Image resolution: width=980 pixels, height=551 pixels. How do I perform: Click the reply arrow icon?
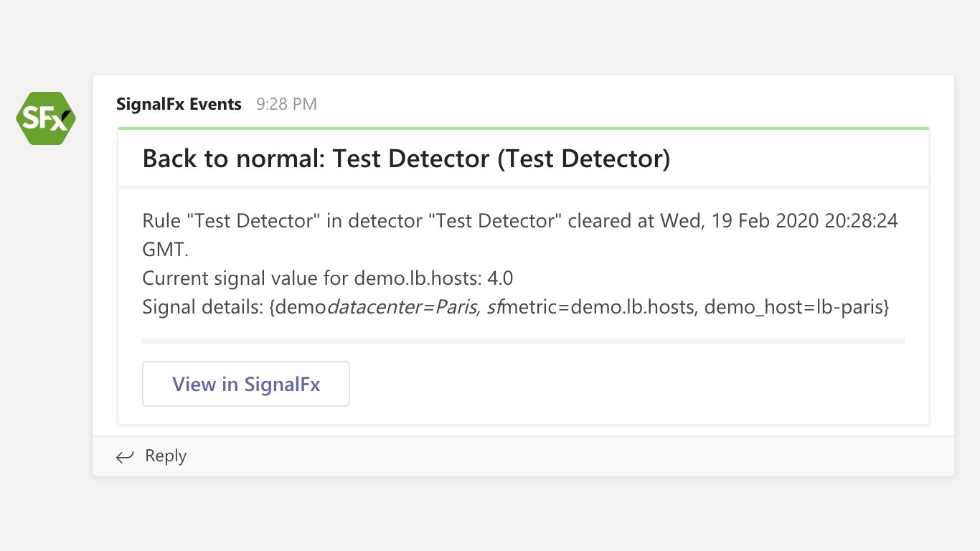click(125, 456)
